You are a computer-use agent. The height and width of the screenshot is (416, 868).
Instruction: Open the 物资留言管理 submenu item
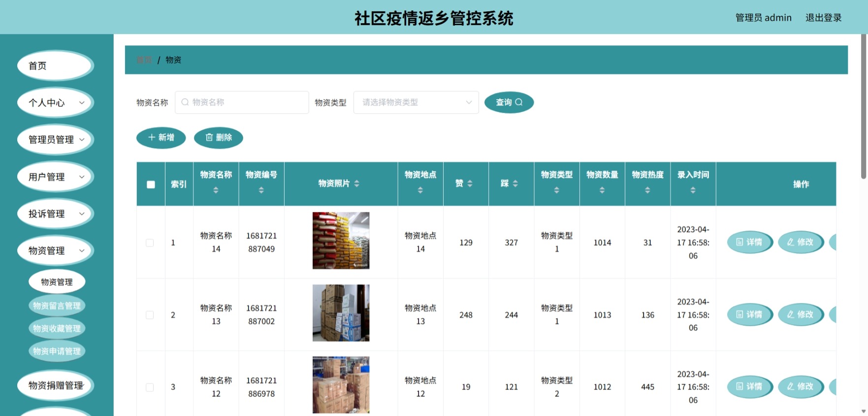(x=57, y=306)
